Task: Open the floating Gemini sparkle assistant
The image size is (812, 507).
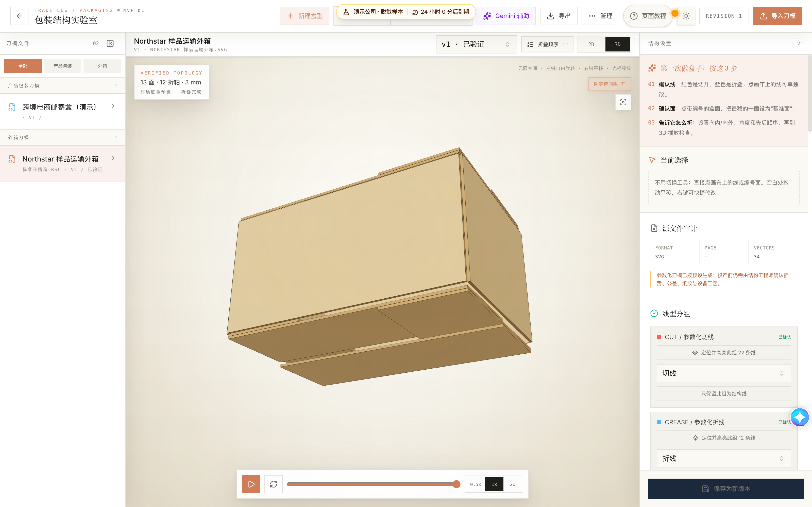Action: 800,418
